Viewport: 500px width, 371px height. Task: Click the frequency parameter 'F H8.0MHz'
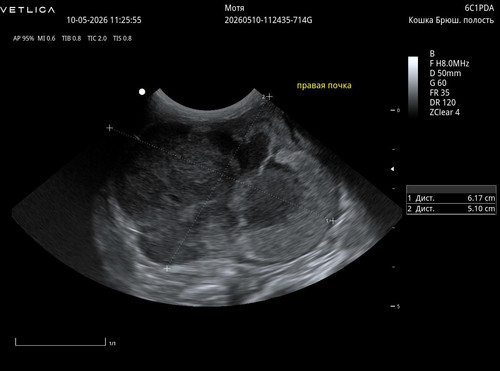coord(449,63)
